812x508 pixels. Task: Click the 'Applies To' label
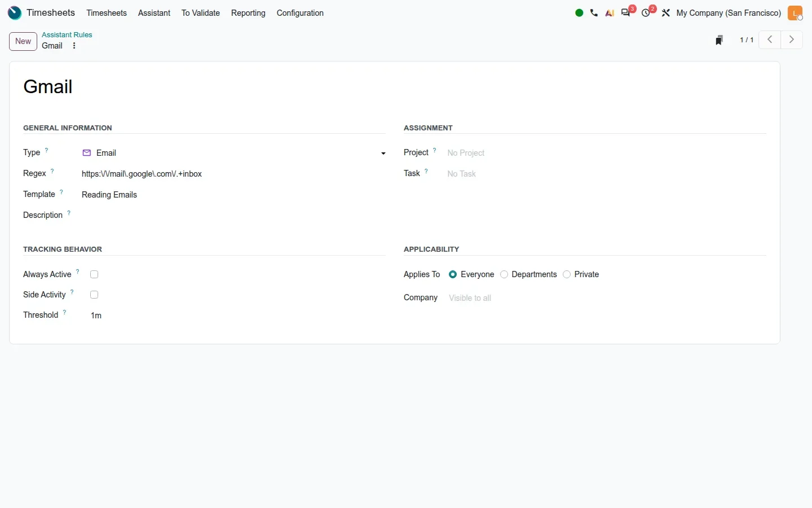pyautogui.click(x=422, y=274)
